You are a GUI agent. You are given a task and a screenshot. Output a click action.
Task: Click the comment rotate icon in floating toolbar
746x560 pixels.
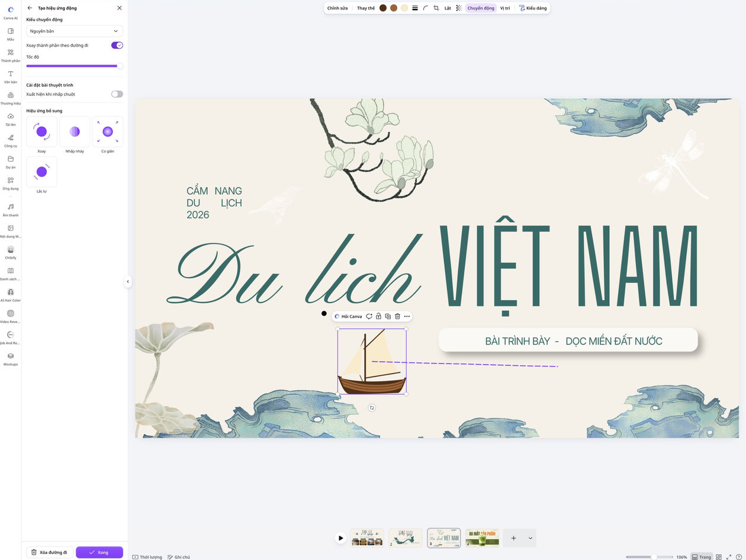pyautogui.click(x=369, y=316)
